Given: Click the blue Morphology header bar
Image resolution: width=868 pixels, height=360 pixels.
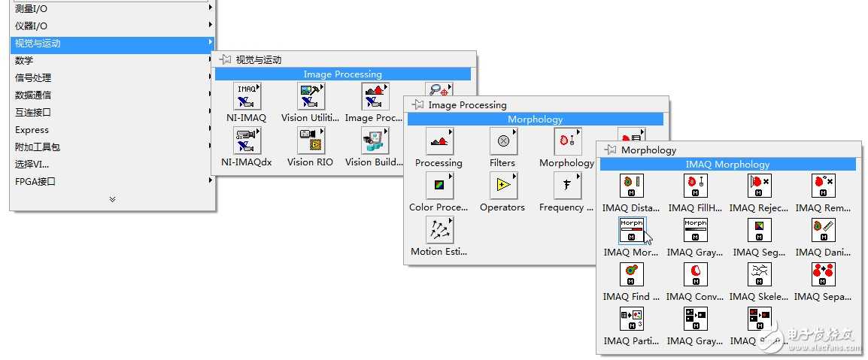Looking at the screenshot, I should click(536, 119).
